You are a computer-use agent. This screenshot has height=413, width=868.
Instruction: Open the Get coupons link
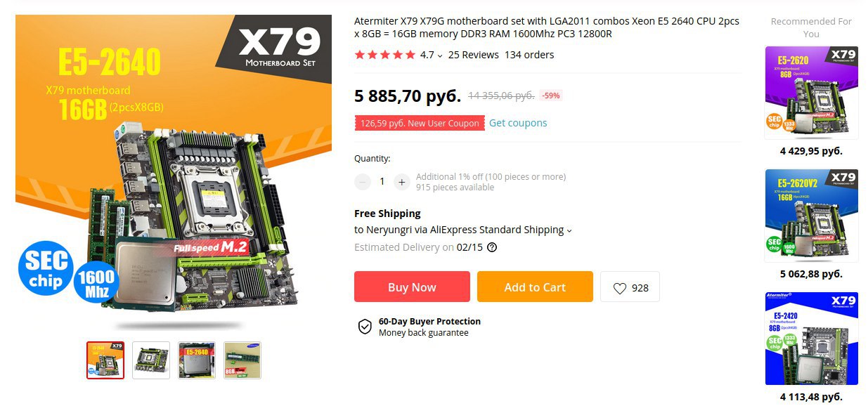click(518, 123)
